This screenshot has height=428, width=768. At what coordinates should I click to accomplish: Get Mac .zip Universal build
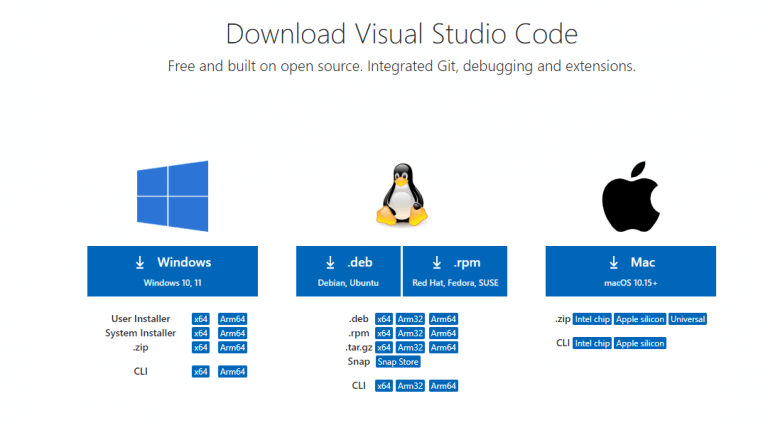[x=688, y=319]
